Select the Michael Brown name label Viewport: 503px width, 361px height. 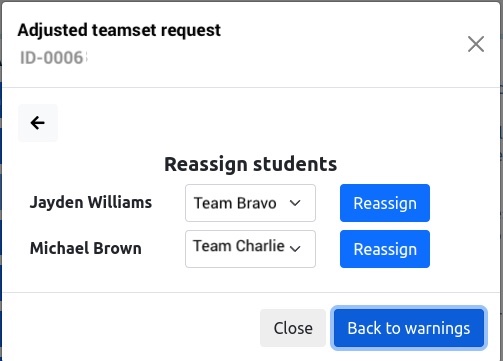pyautogui.click(x=86, y=248)
